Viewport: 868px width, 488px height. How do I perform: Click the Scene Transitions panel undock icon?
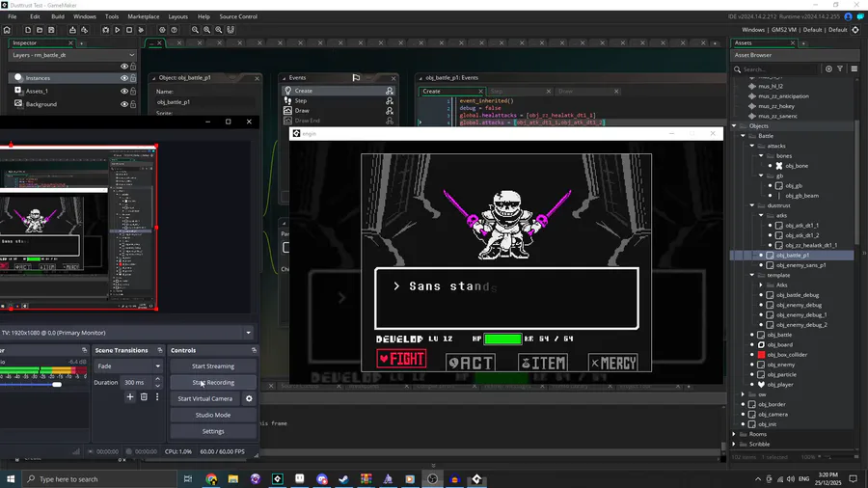(x=160, y=350)
